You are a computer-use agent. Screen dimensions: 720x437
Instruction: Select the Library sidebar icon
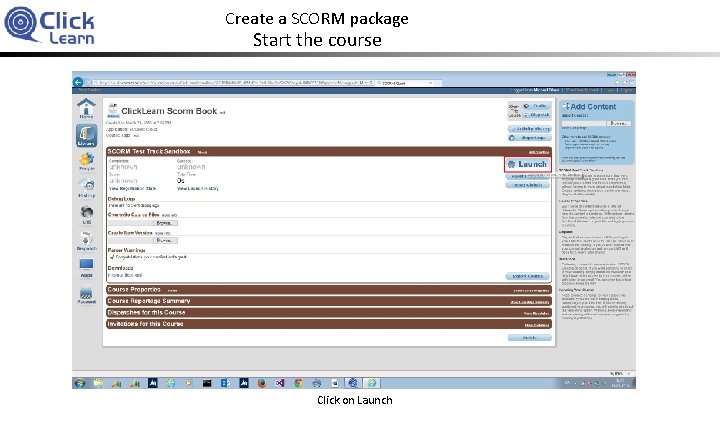pyautogui.click(x=86, y=135)
